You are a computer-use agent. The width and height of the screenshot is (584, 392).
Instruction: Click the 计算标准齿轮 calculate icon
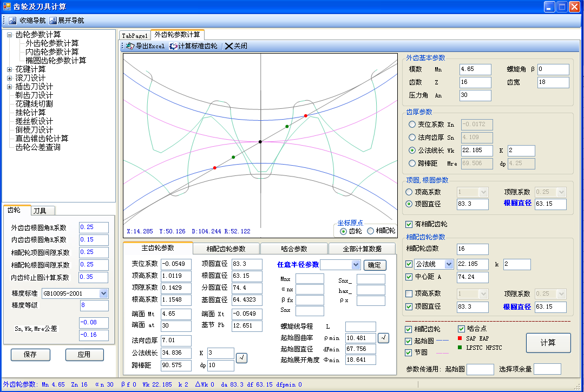(x=173, y=46)
